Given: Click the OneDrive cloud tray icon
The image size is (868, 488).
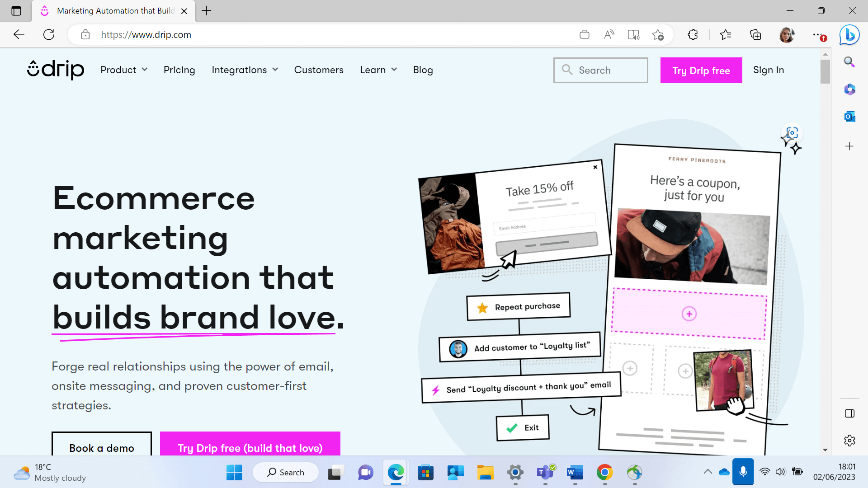Looking at the screenshot, I should pos(724,472).
